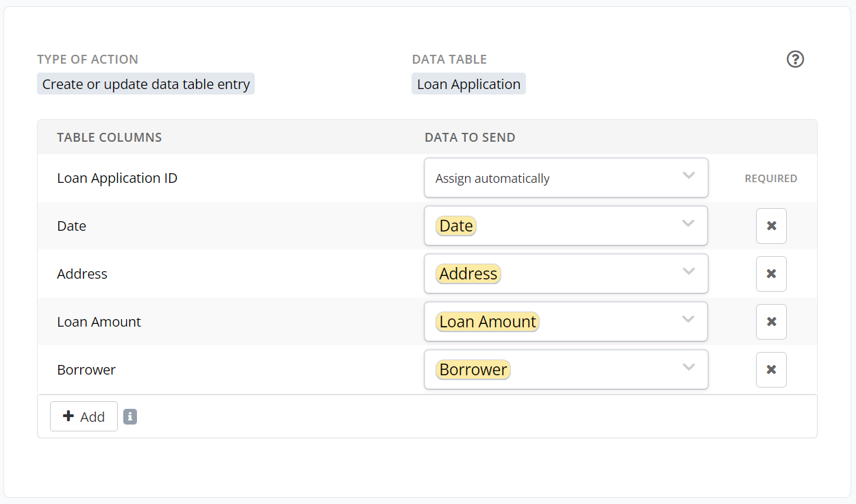The height and width of the screenshot is (504, 856).
Task: Click the info icon beside the Add button
Action: [x=130, y=416]
